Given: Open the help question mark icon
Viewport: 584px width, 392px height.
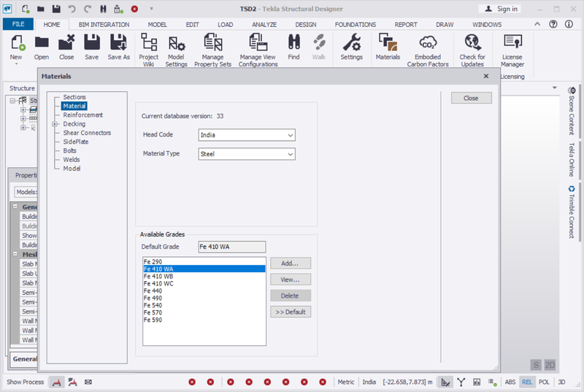Looking at the screenshot, I should pos(553,24).
